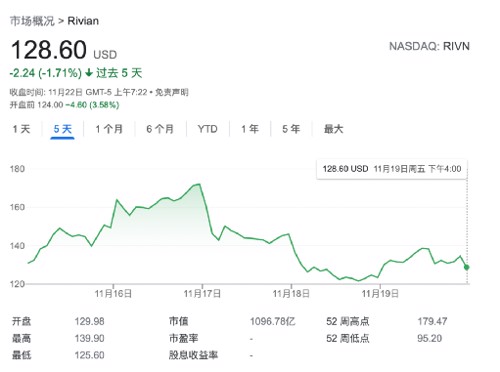Click the 52 周高点 label
Screen dimensions: 500x372
(x=348, y=321)
